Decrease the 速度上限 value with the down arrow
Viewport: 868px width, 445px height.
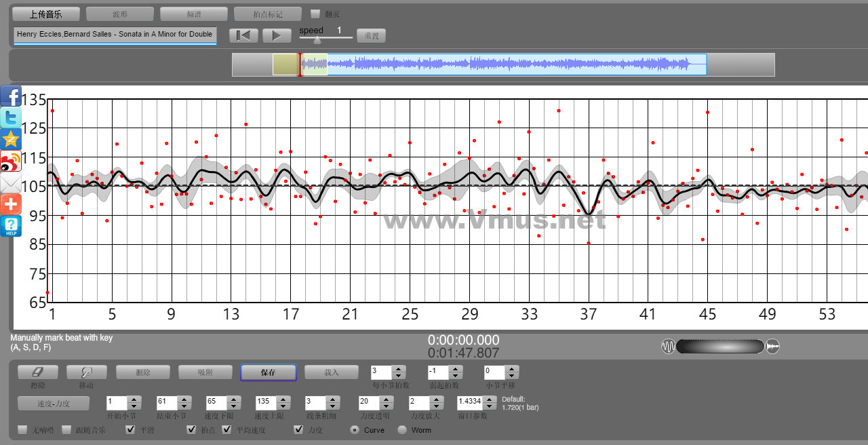click(281, 405)
